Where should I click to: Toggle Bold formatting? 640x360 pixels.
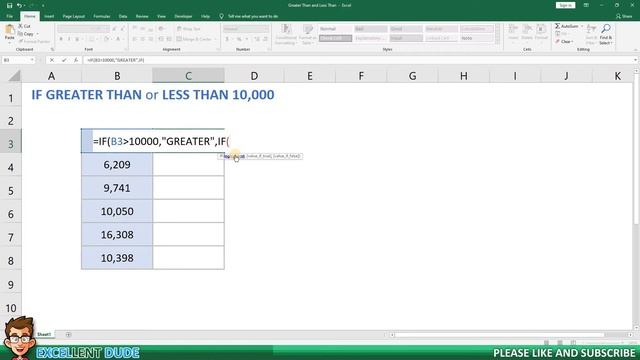coord(61,39)
